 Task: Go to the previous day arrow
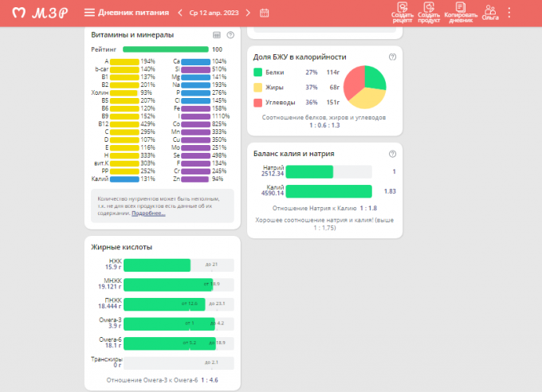pyautogui.click(x=180, y=13)
